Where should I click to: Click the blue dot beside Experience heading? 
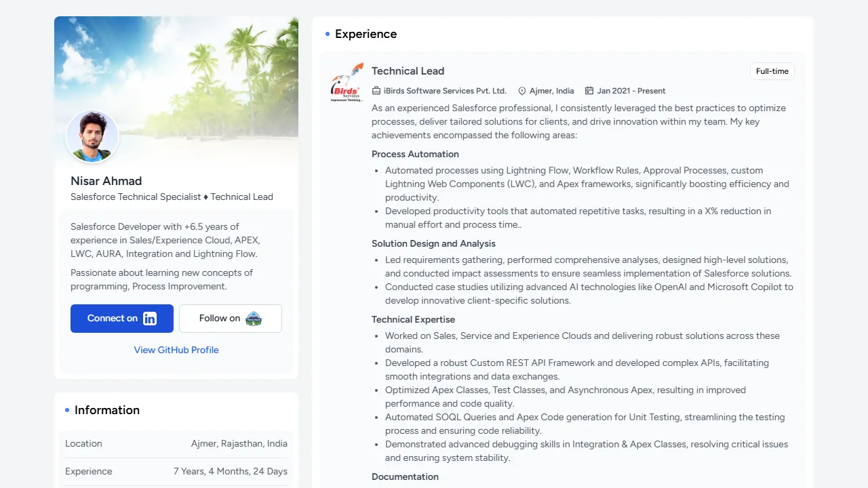(327, 34)
